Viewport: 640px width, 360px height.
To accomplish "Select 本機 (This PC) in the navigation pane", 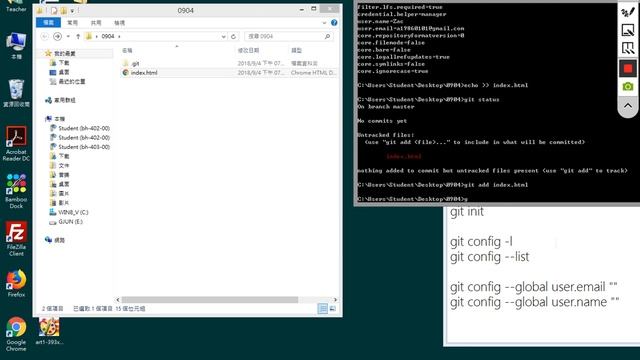I will click(59, 119).
